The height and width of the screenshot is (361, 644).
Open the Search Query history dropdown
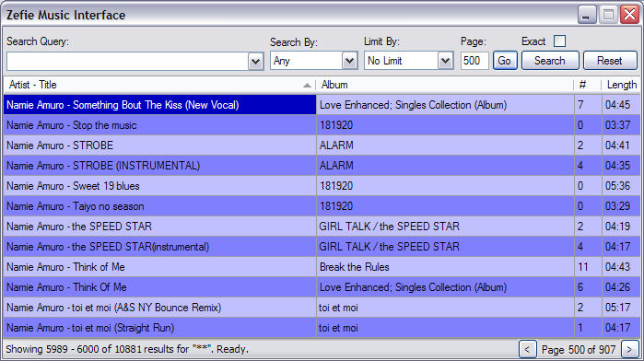255,62
